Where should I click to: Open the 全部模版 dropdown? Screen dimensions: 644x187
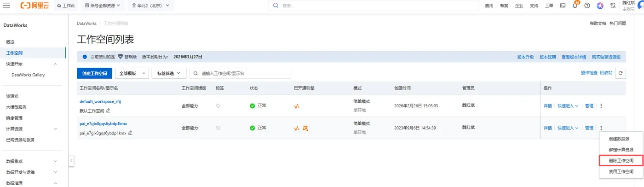tap(132, 73)
